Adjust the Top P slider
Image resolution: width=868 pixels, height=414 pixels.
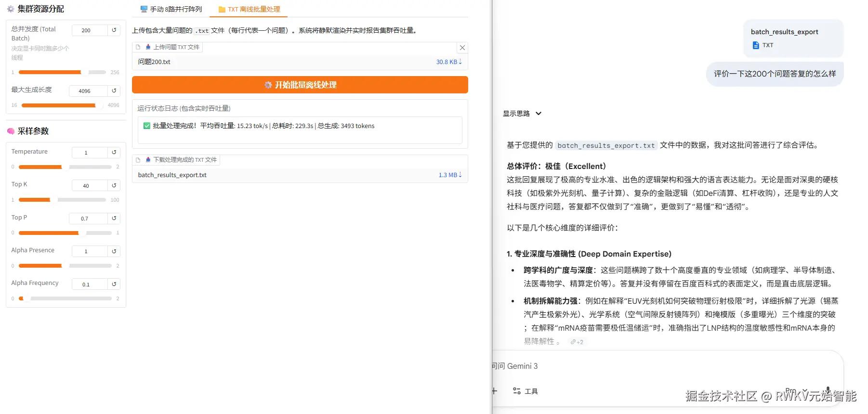click(65, 233)
